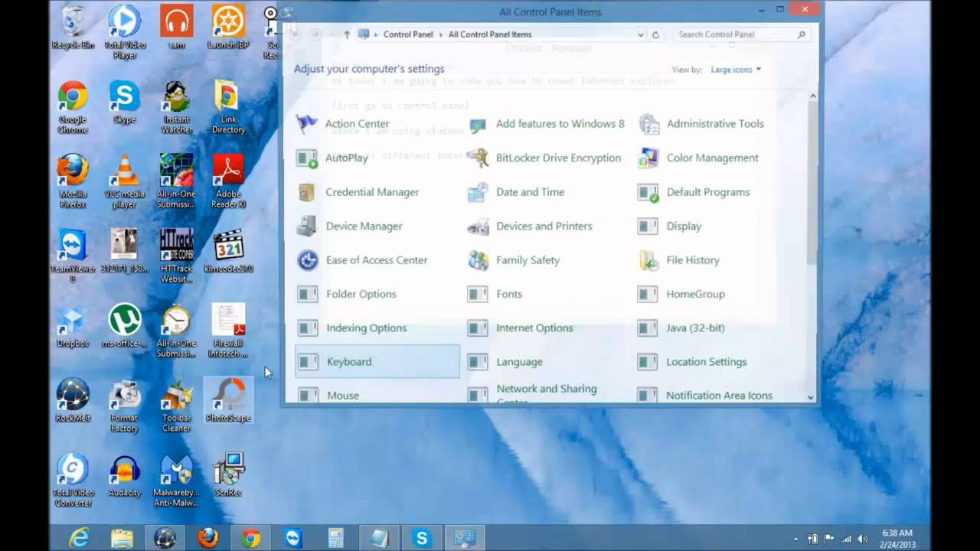
Task: Open the HomeGroup icon
Action: pyautogui.click(x=648, y=295)
